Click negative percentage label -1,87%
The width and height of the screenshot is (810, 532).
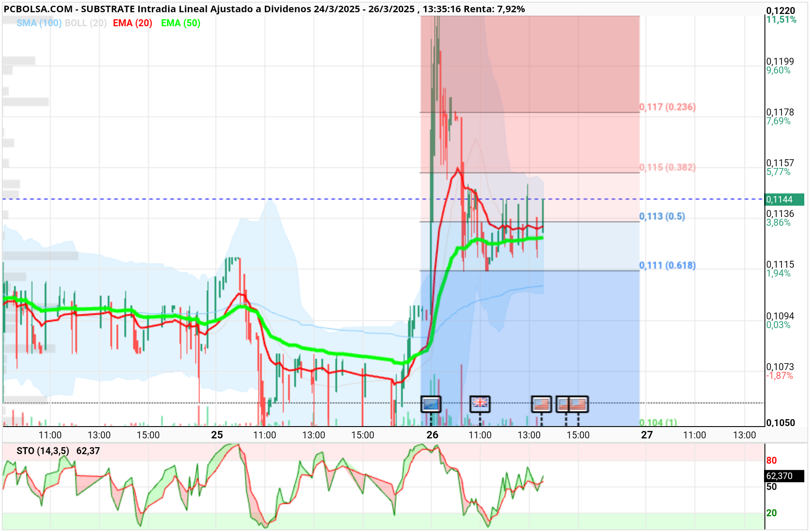coord(779,376)
